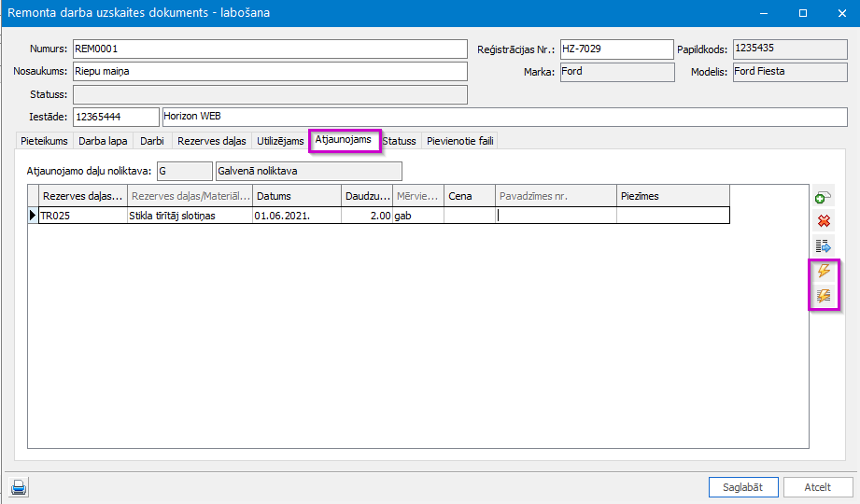Click the unit cell gab
The width and height of the screenshot is (860, 504).
(x=418, y=216)
